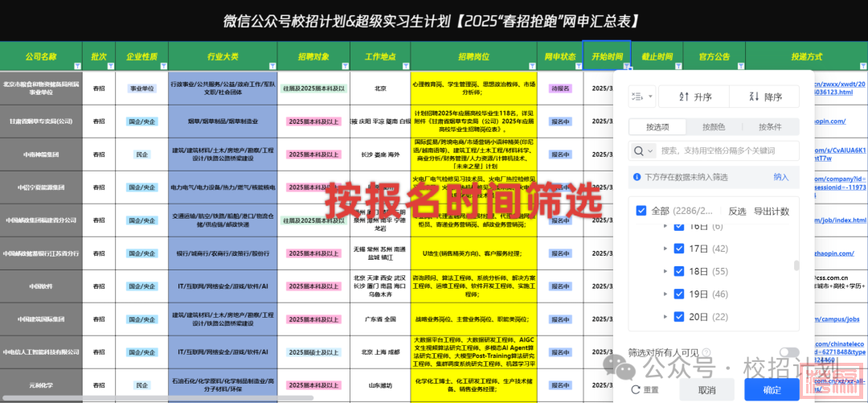Screen dimensions: 868x403
Task: Click the 纳入 link
Action: [x=780, y=178]
